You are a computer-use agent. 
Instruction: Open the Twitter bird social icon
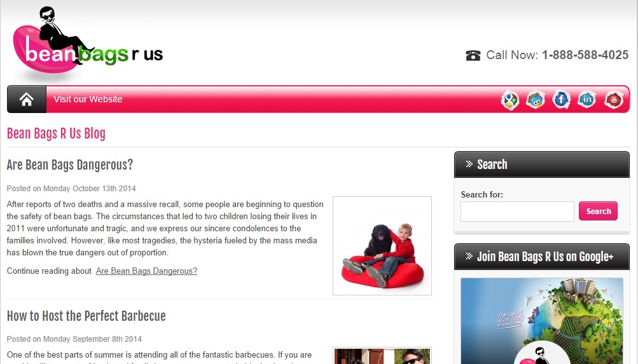coord(536,100)
